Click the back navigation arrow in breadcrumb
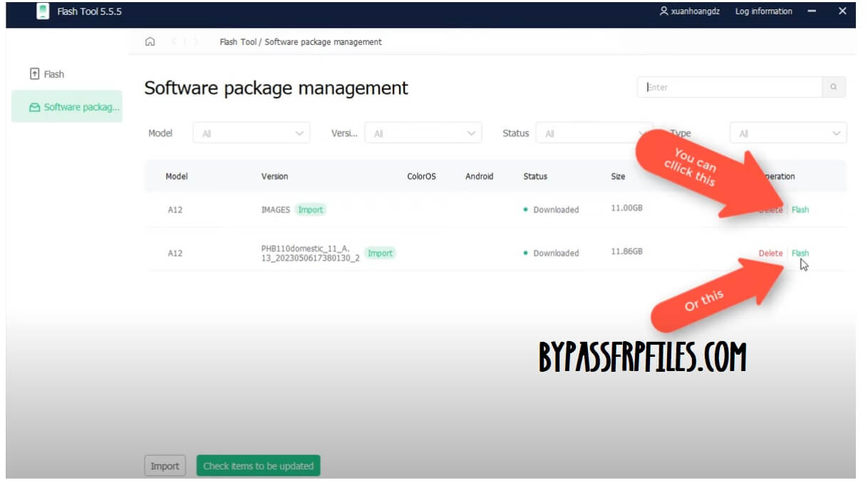 tap(174, 42)
